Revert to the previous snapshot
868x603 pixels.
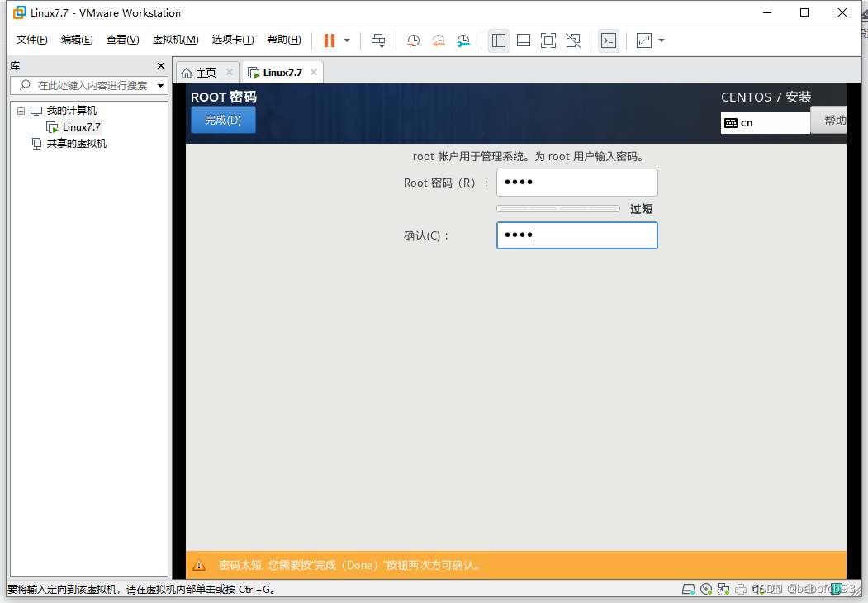click(438, 40)
